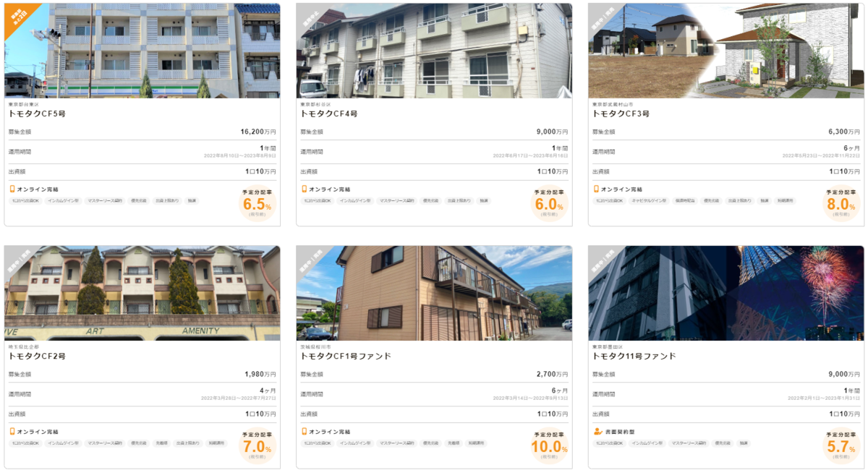Click the orange corner ribbon on CF5号 photo

point(19,17)
